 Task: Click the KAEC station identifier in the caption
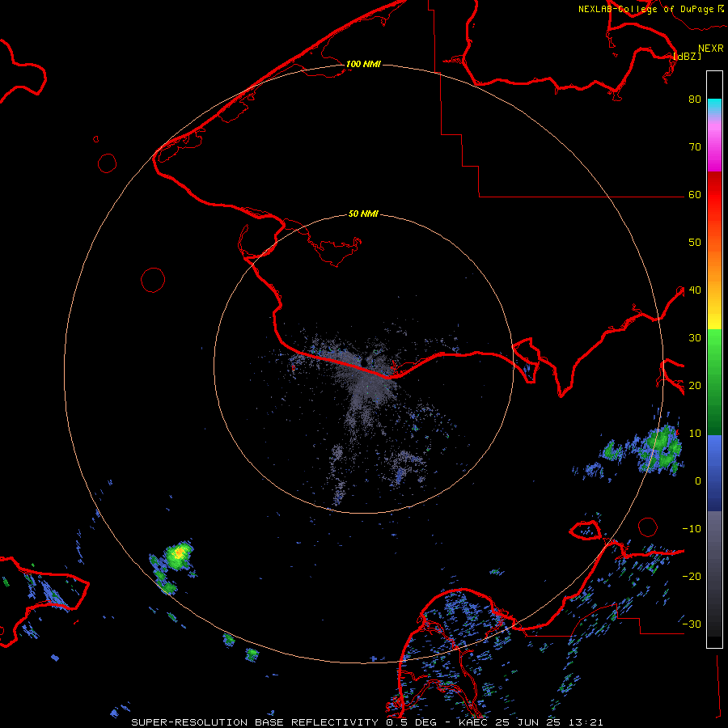pos(475,722)
